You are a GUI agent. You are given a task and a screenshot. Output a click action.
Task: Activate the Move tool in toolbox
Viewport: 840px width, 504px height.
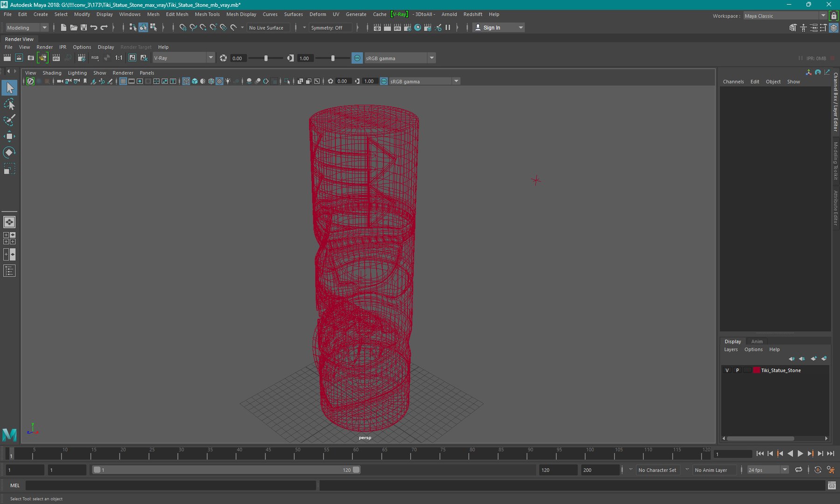(x=9, y=136)
